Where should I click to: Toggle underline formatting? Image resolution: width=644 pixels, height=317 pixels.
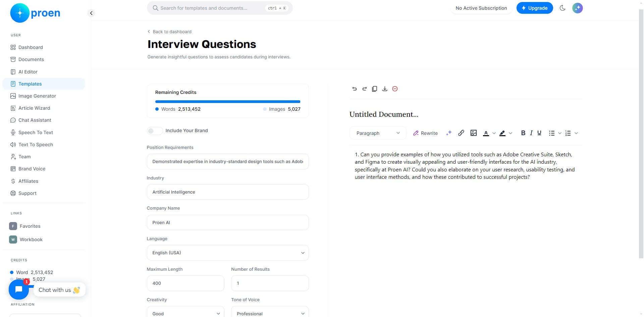pos(539,133)
